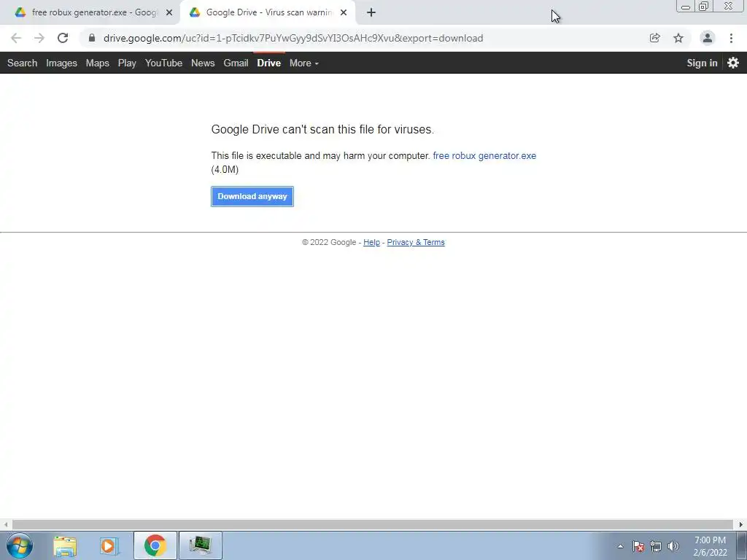
Task: Click the volume speaker tray icon
Action: tap(673, 546)
